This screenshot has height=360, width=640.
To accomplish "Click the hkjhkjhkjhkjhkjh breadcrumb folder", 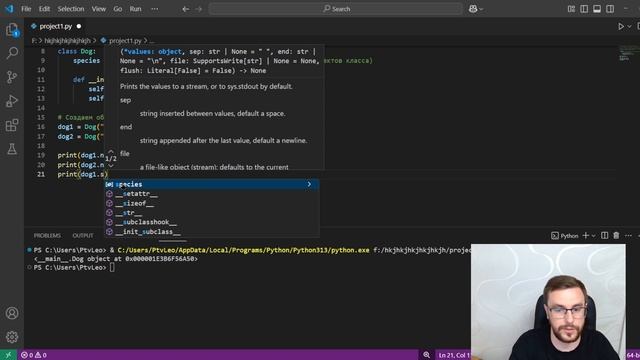I will [x=67, y=41].
